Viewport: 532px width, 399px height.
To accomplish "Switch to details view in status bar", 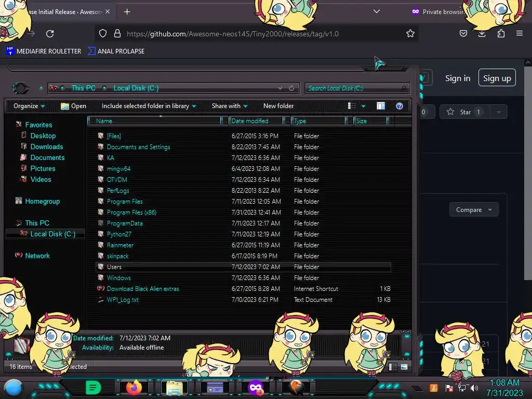I will (393, 367).
